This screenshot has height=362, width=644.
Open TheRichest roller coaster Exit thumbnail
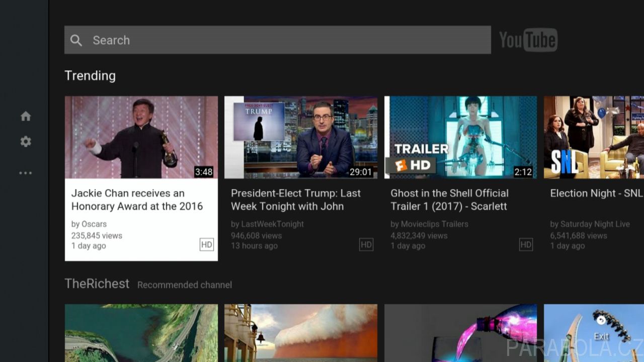(x=594, y=333)
